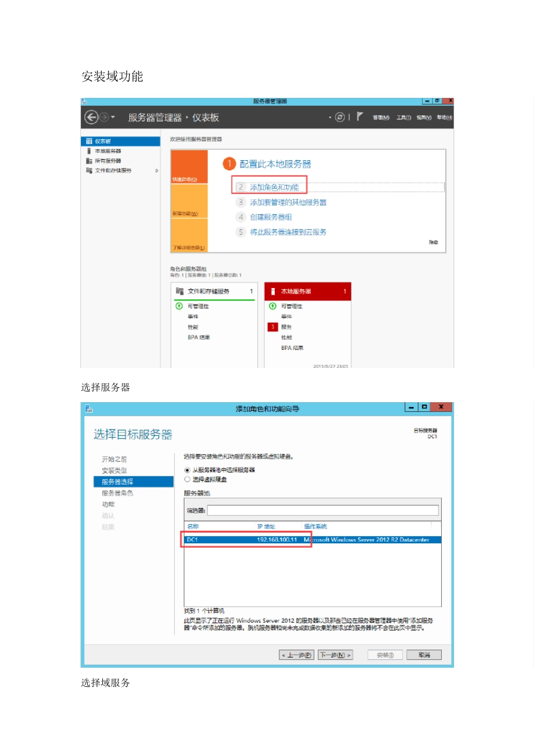Open the notifications flag icon
Image resolution: width=534 pixels, height=756 pixels.
tap(360, 116)
